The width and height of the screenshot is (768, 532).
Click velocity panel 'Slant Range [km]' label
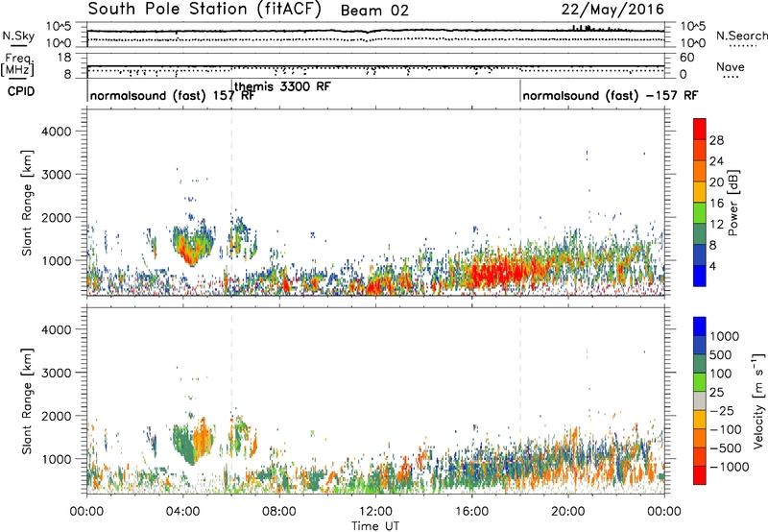pos(27,401)
